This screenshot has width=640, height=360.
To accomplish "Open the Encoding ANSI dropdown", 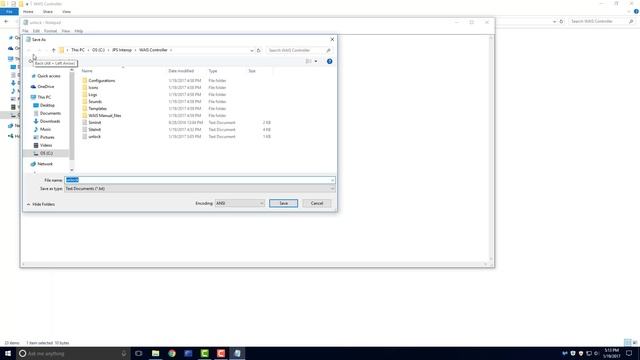I will [240, 203].
